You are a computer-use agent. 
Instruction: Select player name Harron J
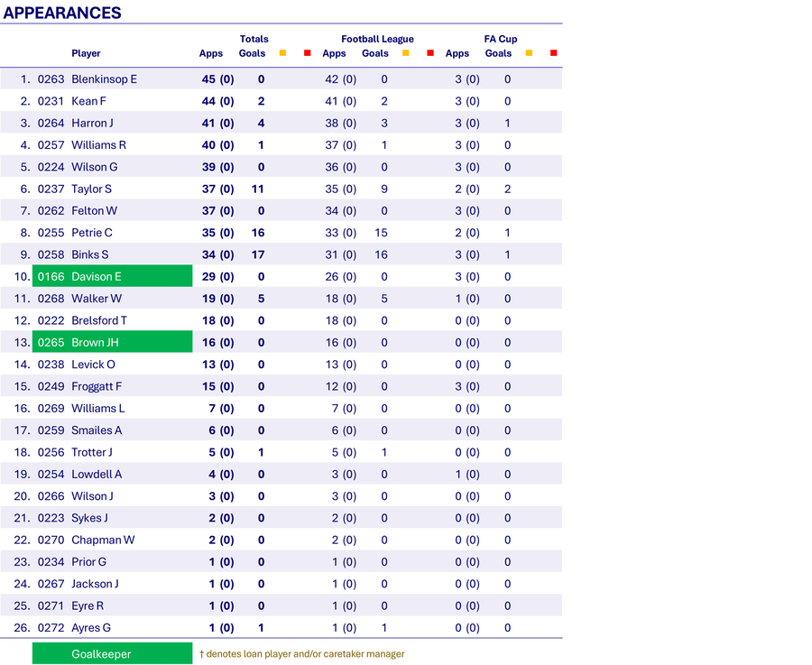(x=92, y=123)
